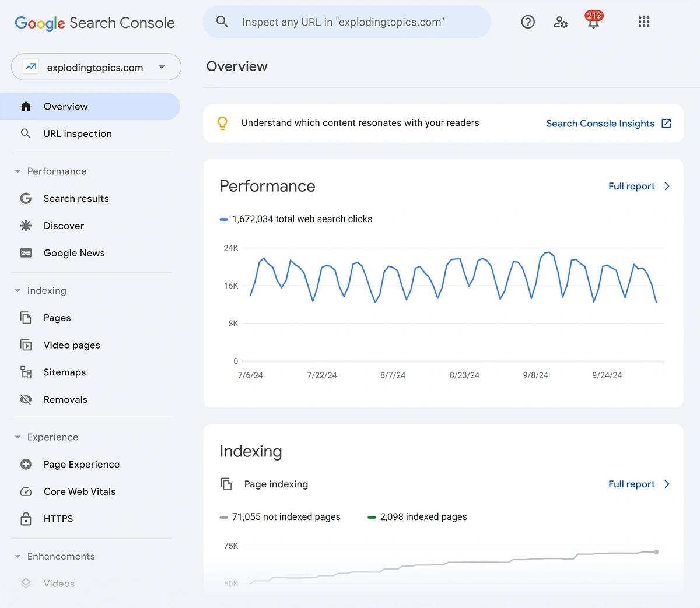Click the Discover asterisk icon
Image resolution: width=700 pixels, height=608 pixels.
click(x=26, y=226)
